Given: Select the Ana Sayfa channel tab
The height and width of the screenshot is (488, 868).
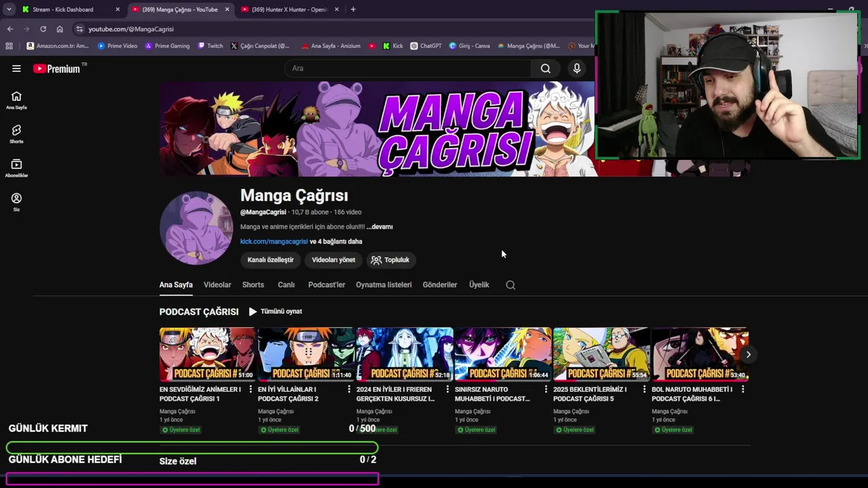Looking at the screenshot, I should (176, 285).
